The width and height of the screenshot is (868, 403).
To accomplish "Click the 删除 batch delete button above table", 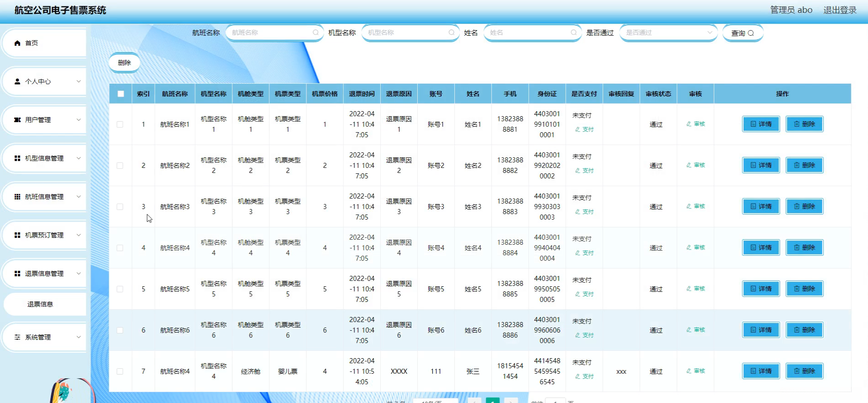I will coord(124,63).
